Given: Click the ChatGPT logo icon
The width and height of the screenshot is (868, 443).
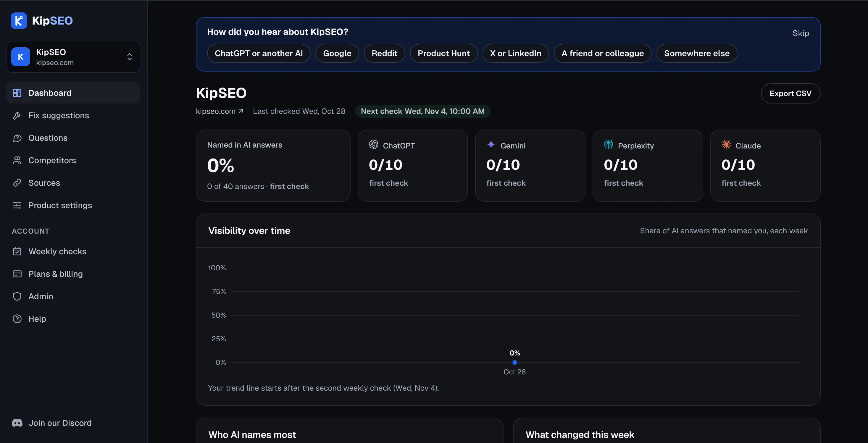Looking at the screenshot, I should 373,144.
